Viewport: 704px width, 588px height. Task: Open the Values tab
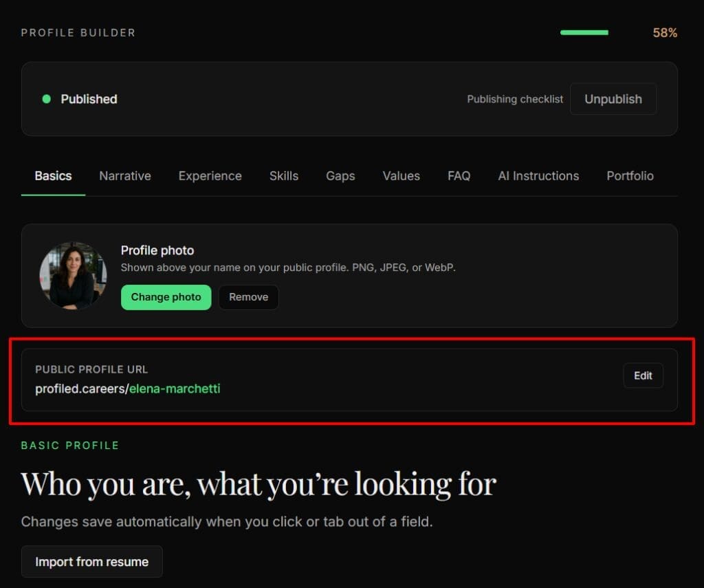(x=401, y=175)
